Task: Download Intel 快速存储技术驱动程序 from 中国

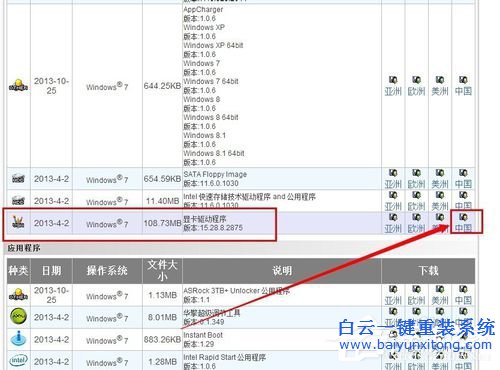Action: click(x=463, y=201)
